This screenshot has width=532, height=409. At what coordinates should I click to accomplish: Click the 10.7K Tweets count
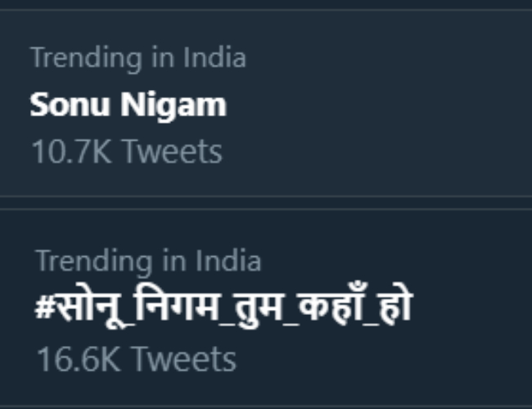click(126, 151)
